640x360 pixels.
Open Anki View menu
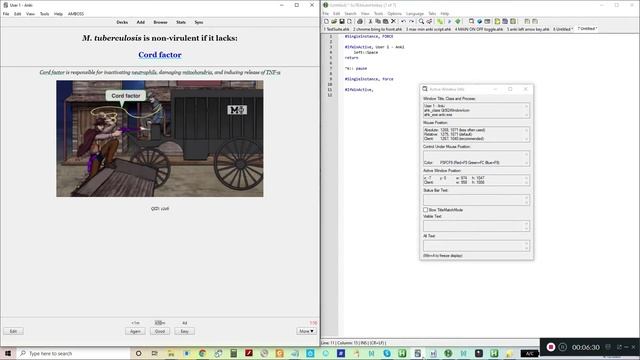(31, 14)
